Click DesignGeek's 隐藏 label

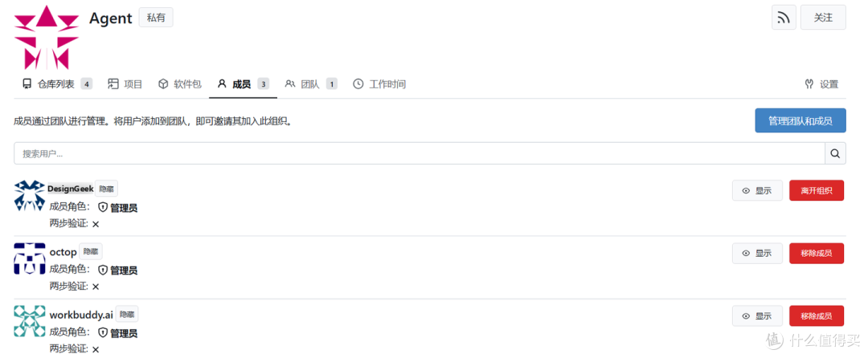point(106,189)
